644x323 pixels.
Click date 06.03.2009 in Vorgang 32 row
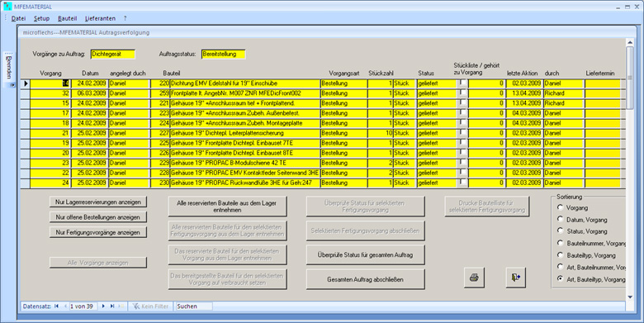click(x=90, y=93)
